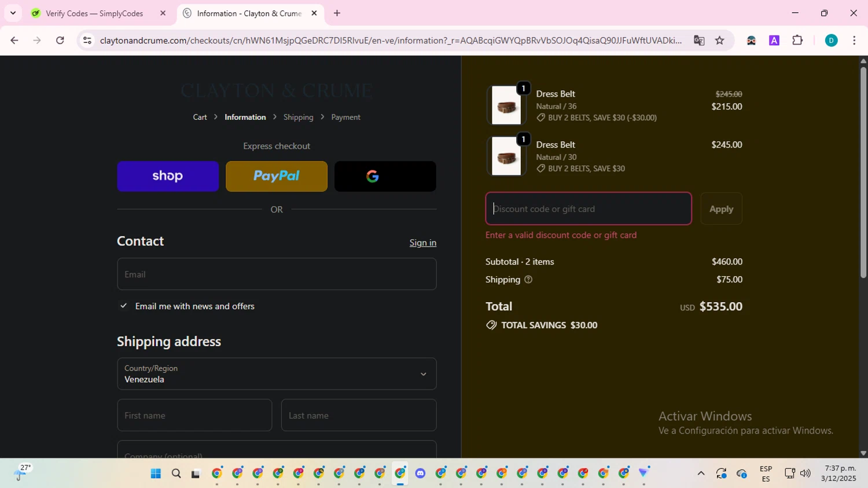
Task: Select the Information - Clayton & Crume tab
Action: coord(250,13)
